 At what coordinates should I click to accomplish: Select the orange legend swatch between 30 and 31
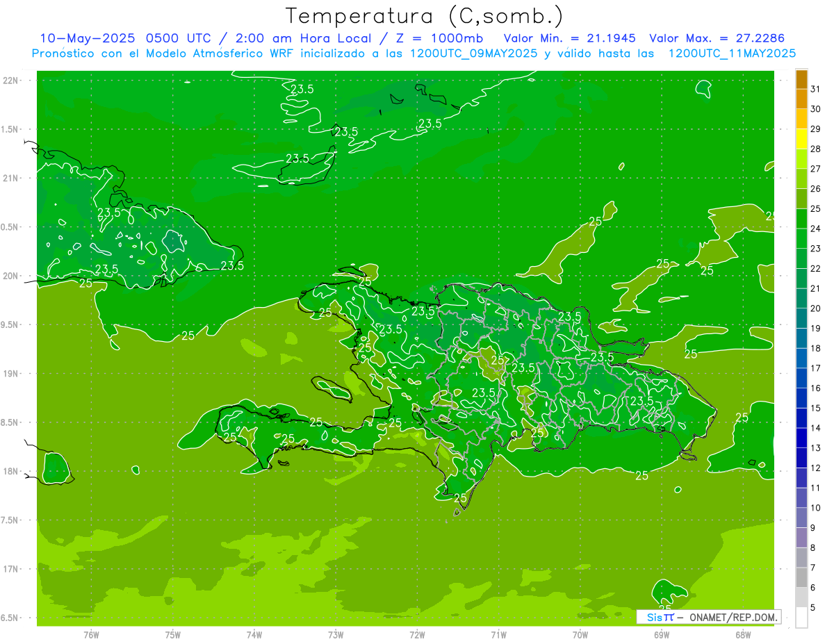[x=801, y=99]
